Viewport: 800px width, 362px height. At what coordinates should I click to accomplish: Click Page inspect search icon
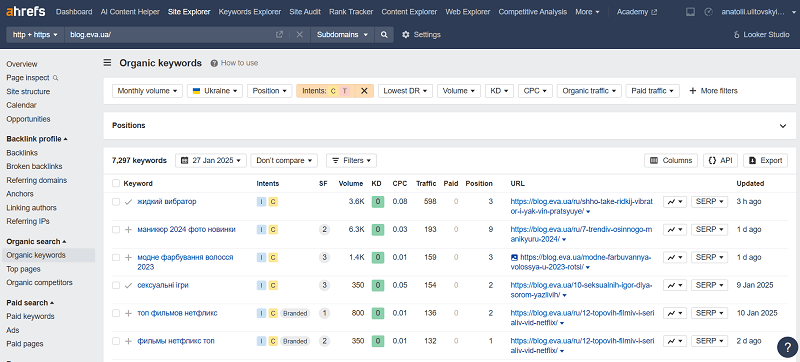[56, 78]
